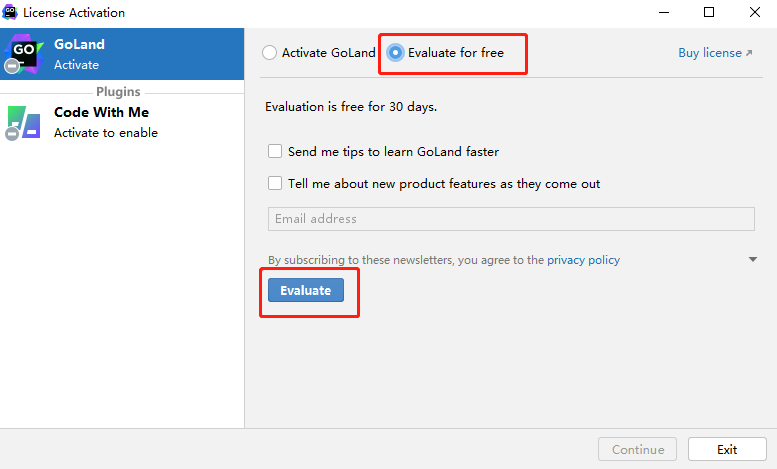Click the external link arrow beside Buy license
Screen dimensions: 777x469
[749, 53]
